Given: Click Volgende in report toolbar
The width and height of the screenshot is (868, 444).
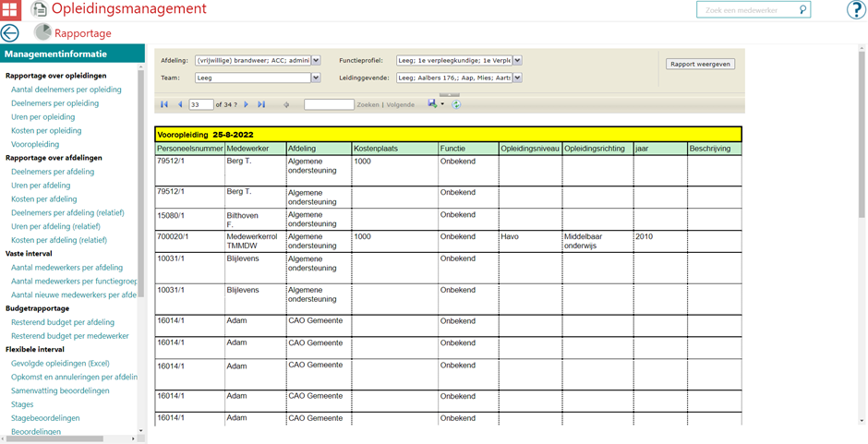Looking at the screenshot, I should point(400,104).
